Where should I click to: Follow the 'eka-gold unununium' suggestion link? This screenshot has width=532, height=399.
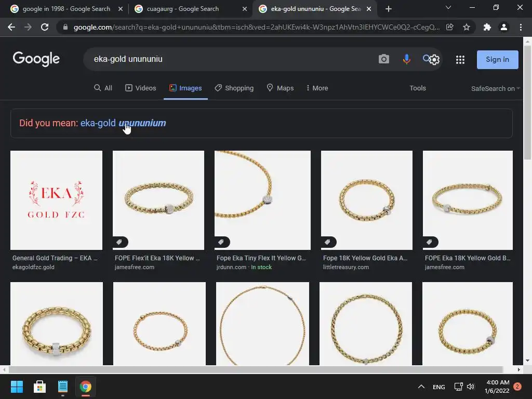point(123,123)
